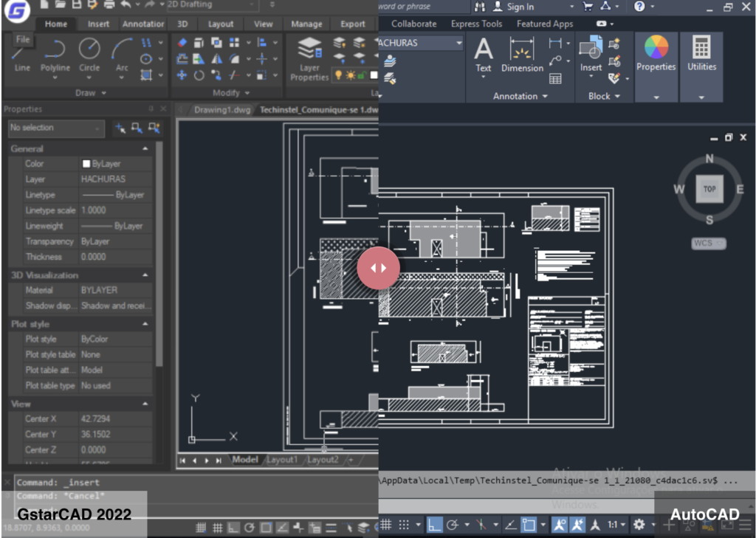The image size is (756, 538).
Task: Toggle Ortho mode in GstarCAD status bar
Action: [233, 528]
